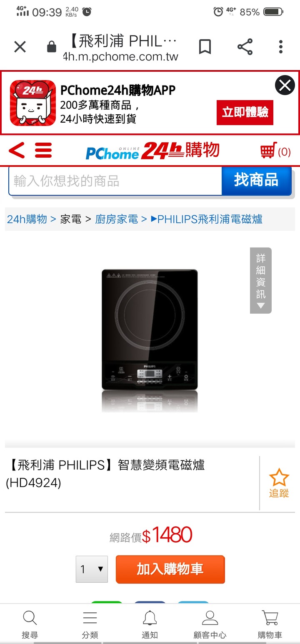Image resolution: width=300 pixels, height=644 pixels.
Task: Click the 加入購物車 button
Action: point(170,569)
